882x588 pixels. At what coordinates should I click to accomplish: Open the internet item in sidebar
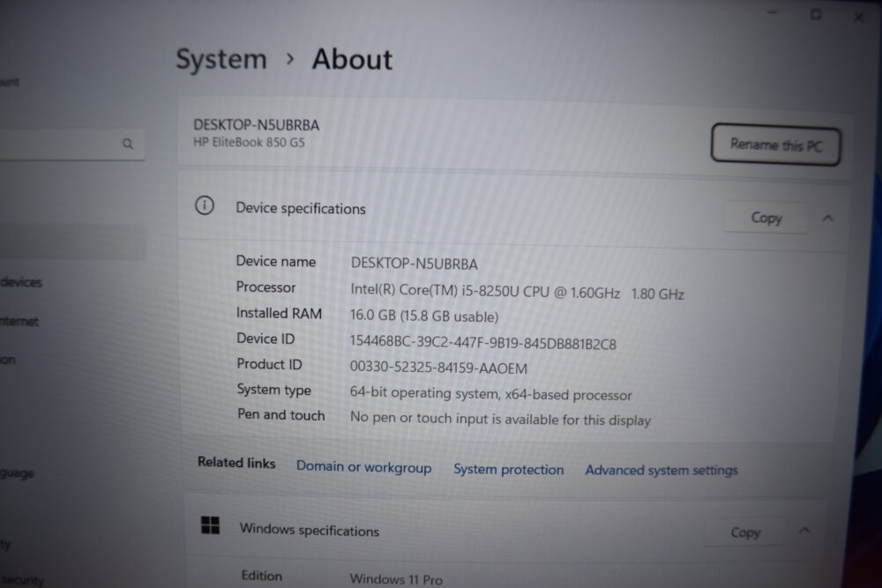(19, 322)
